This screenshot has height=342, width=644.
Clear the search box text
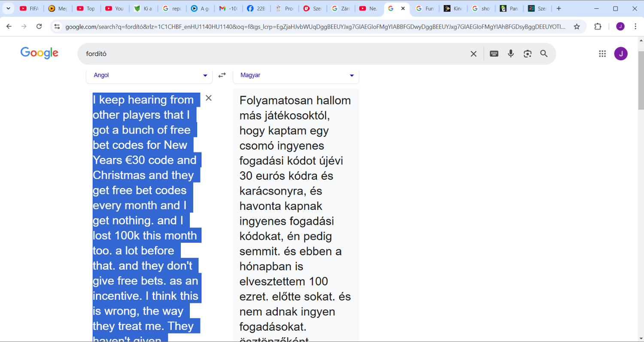pyautogui.click(x=474, y=54)
